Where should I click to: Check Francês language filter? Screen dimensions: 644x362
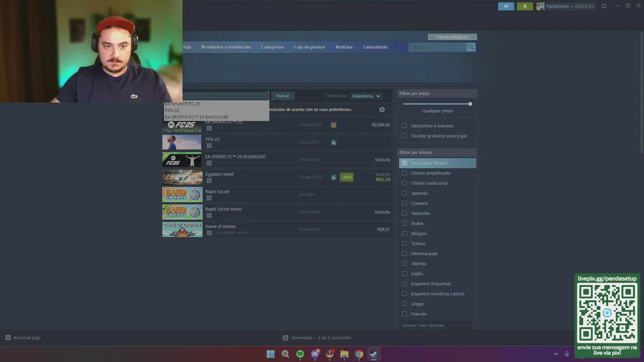[405, 314]
